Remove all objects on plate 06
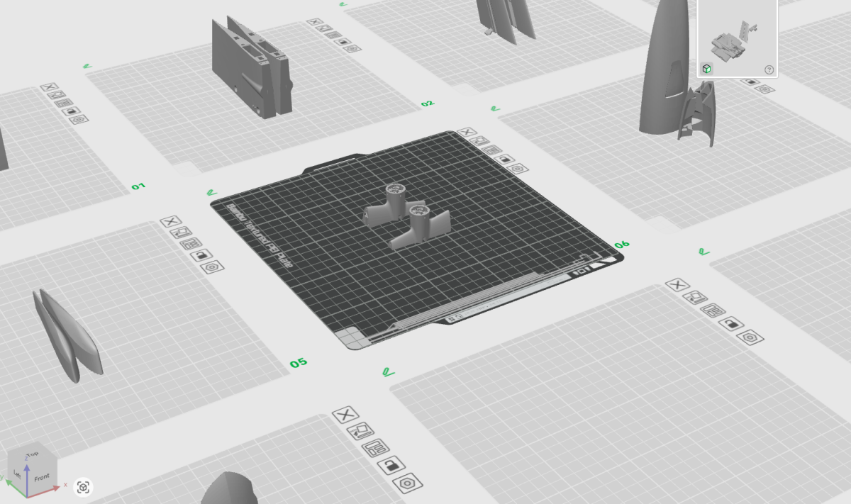Image resolution: width=851 pixels, height=504 pixels. tap(466, 132)
